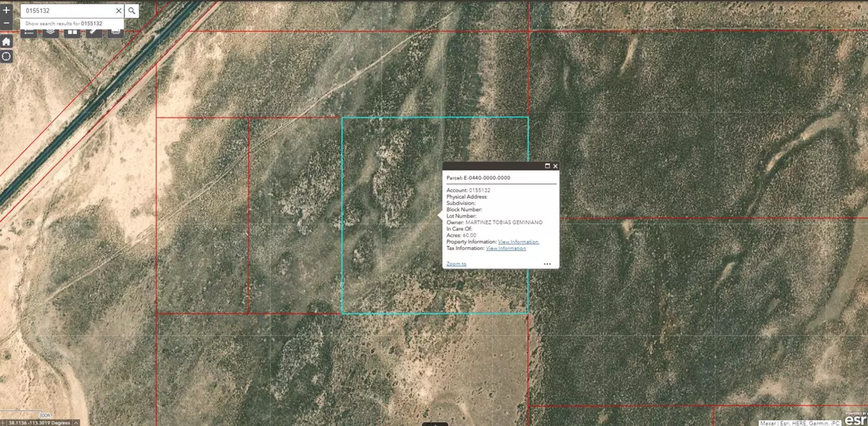Expand the popup's more options ellipsis

[547, 263]
